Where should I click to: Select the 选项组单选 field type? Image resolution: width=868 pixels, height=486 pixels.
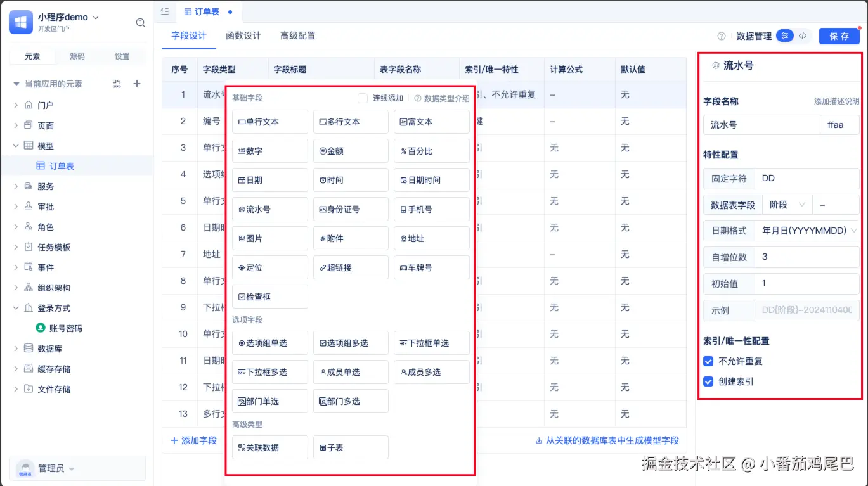[x=270, y=343]
